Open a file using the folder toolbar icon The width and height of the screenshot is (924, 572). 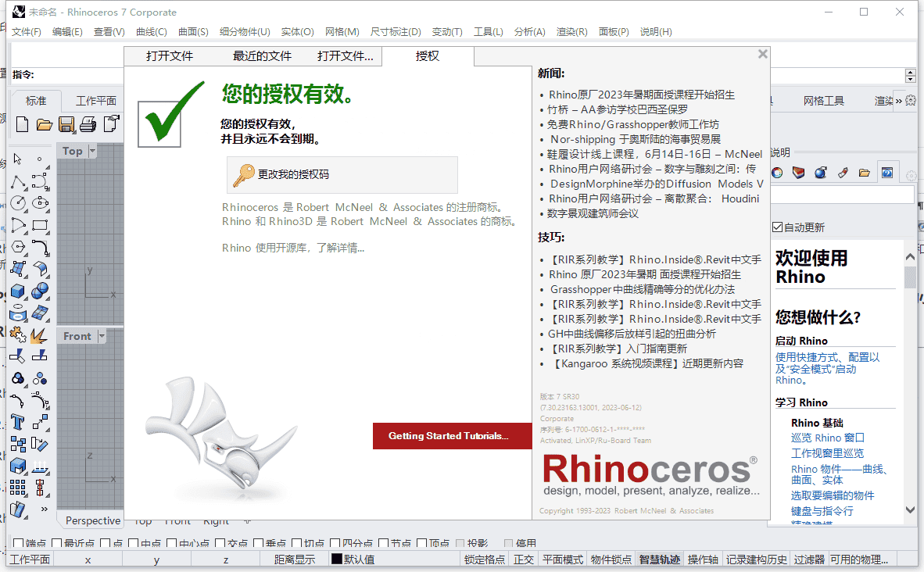[x=45, y=124]
